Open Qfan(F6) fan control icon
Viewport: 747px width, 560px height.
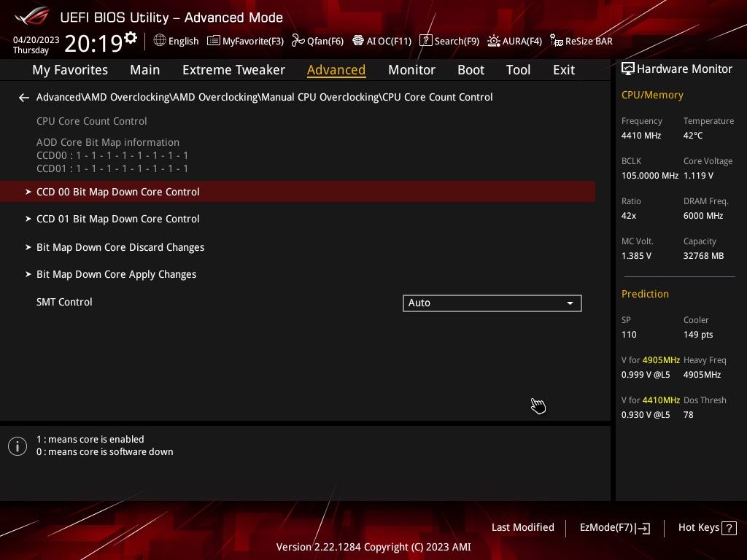(298, 41)
